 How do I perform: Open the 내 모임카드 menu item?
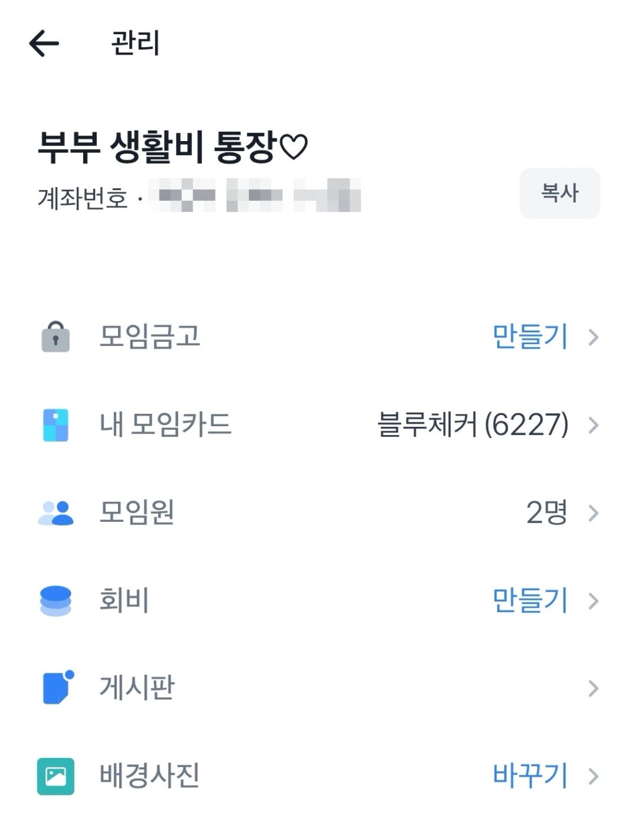[x=165, y=426]
